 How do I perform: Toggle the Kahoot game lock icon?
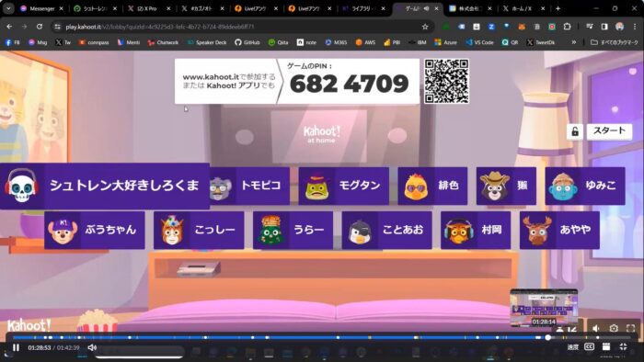click(x=575, y=131)
